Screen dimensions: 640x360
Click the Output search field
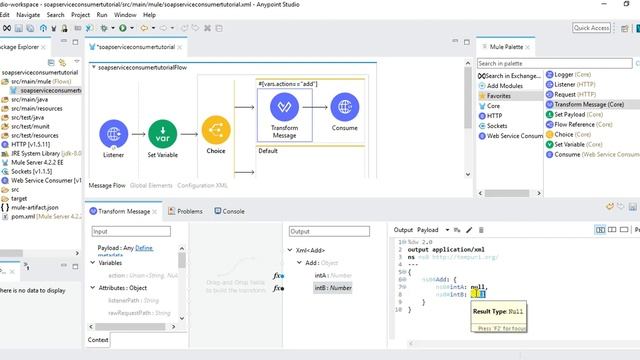329,231
